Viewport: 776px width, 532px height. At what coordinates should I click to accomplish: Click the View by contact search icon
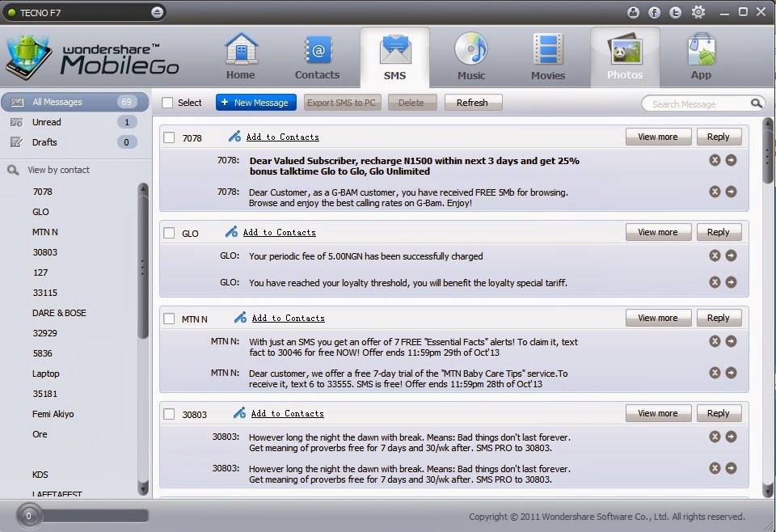(13, 171)
